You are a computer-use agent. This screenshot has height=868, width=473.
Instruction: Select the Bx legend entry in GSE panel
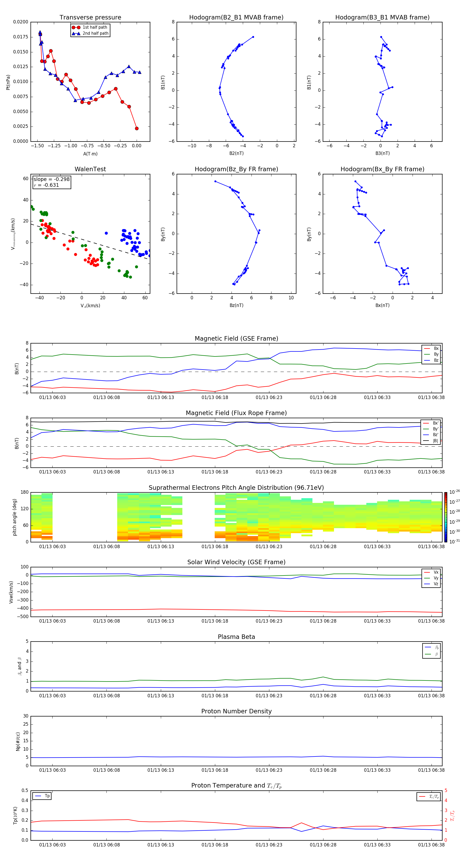(x=431, y=349)
